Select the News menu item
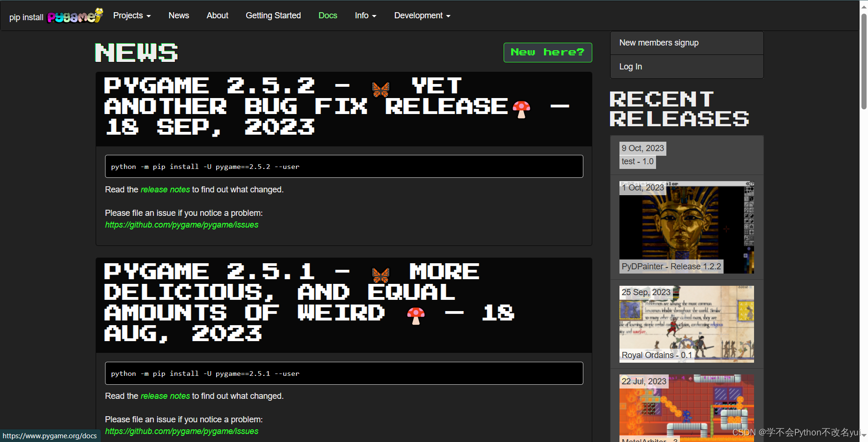The width and height of the screenshot is (868, 442). pyautogui.click(x=179, y=15)
